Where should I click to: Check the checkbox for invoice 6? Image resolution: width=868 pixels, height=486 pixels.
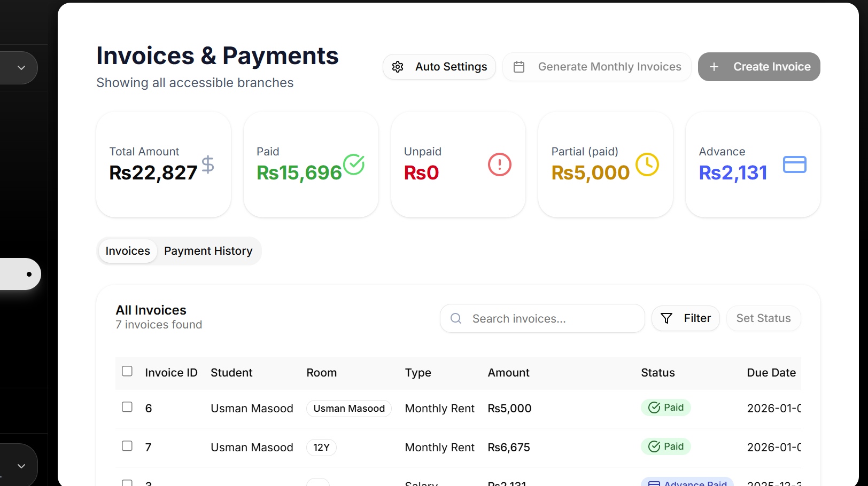(x=127, y=406)
